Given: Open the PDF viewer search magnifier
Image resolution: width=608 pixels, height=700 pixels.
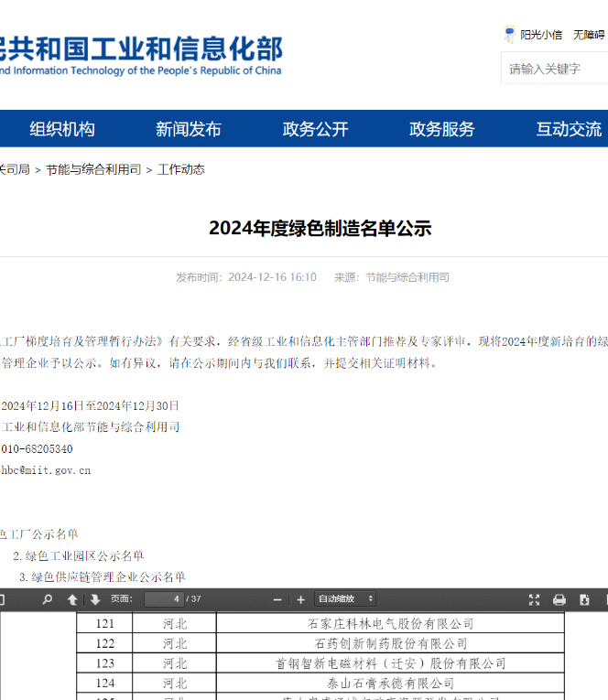Looking at the screenshot, I should (x=47, y=599).
